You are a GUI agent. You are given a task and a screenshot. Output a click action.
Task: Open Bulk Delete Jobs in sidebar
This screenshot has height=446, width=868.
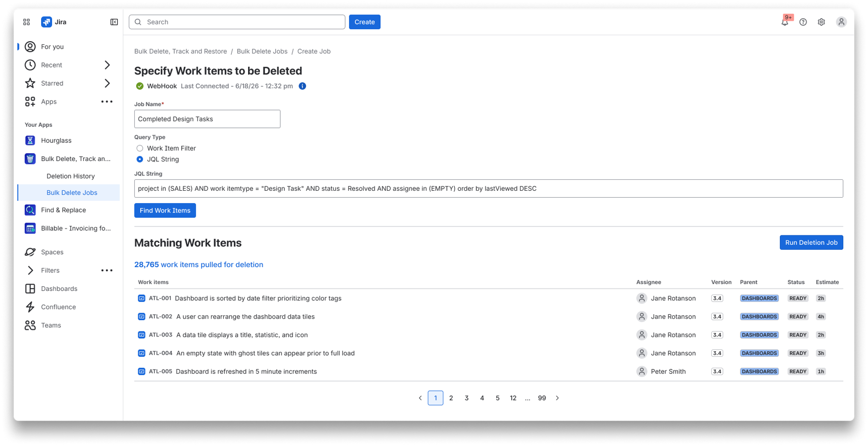(69, 193)
